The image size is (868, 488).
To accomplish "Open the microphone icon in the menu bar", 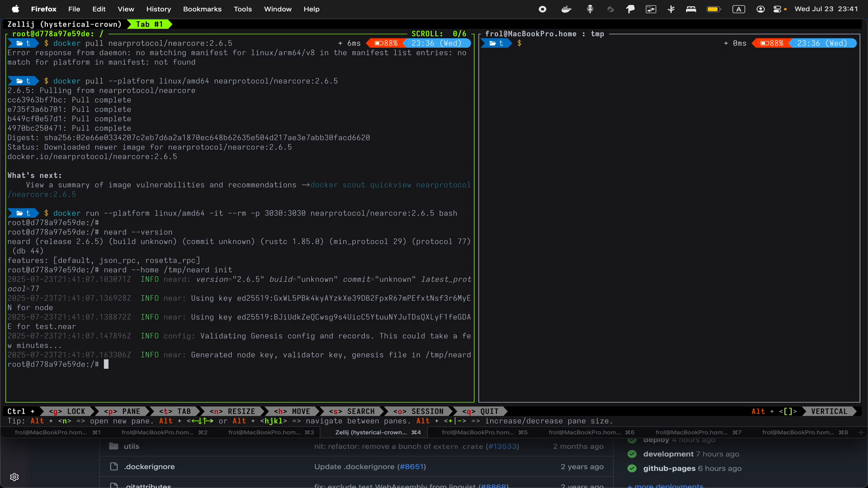I will [590, 9].
